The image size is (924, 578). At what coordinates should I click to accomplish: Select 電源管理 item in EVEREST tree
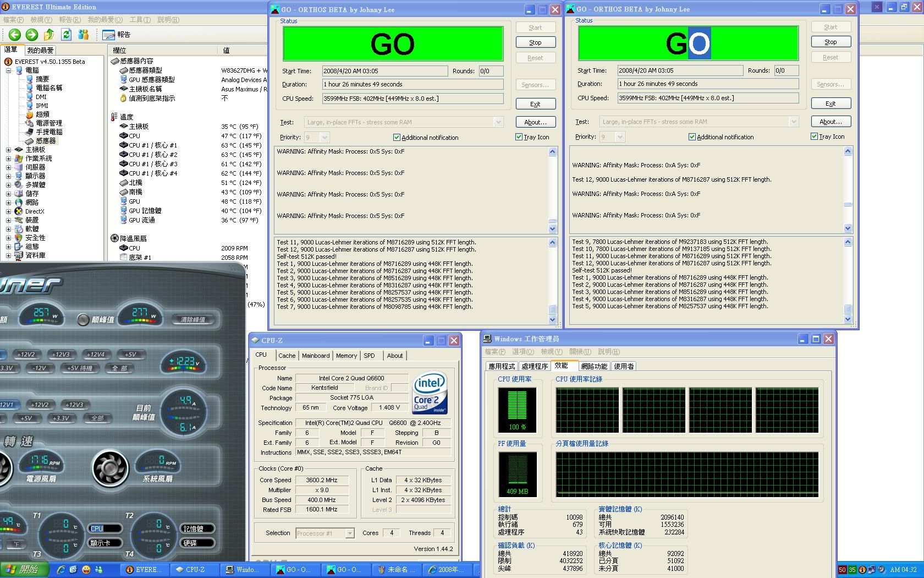tap(49, 123)
